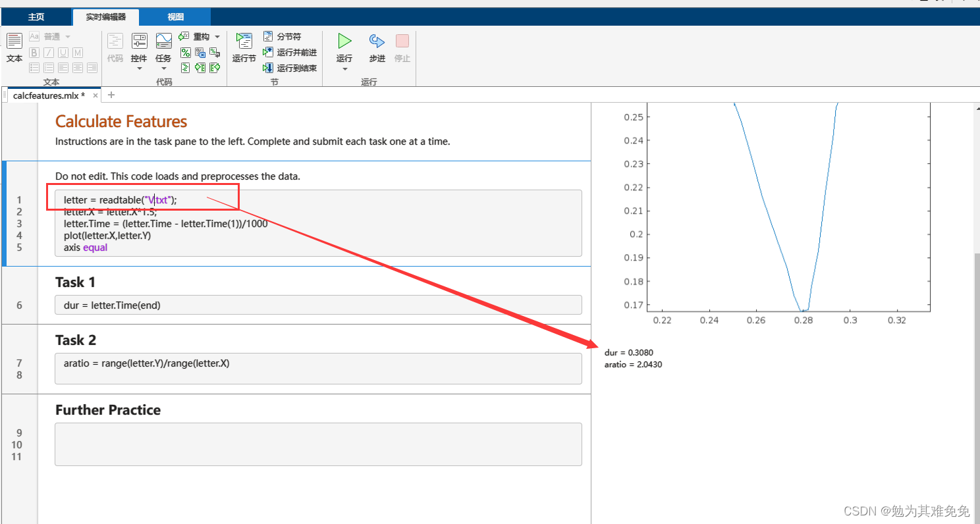Click the Task 2 heading
Image resolution: width=980 pixels, height=524 pixels.
coord(76,340)
